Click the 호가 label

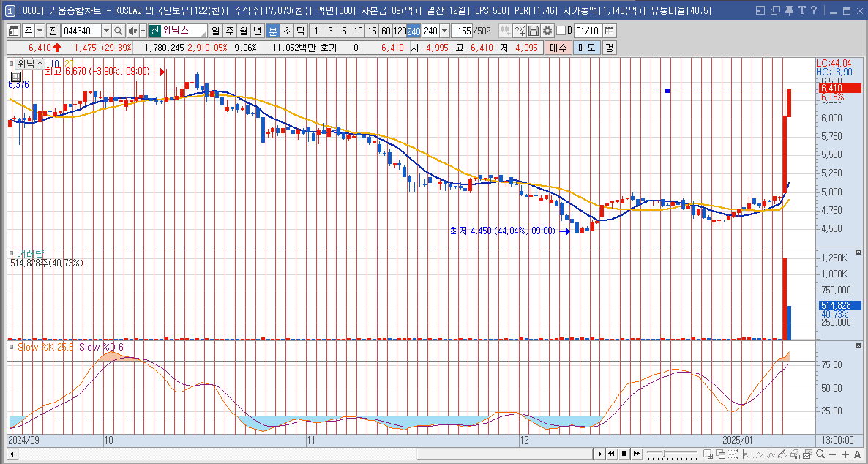pyautogui.click(x=329, y=48)
